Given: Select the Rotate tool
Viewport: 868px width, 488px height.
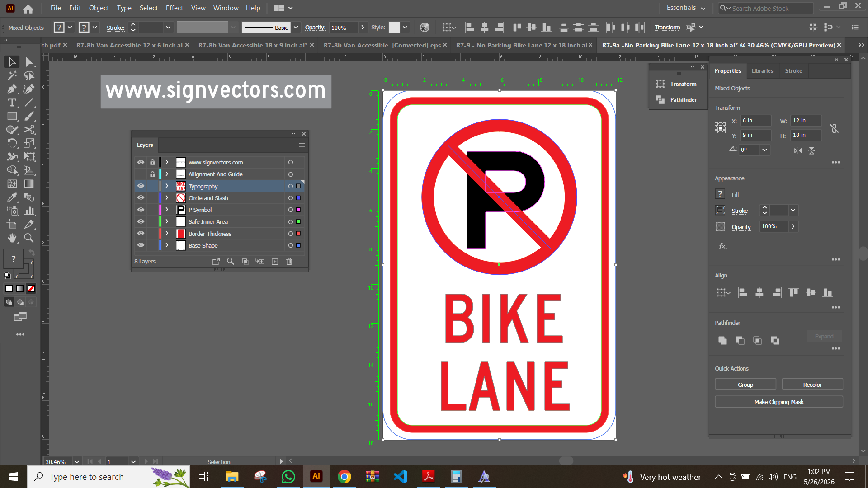Looking at the screenshot, I should pos(12,143).
